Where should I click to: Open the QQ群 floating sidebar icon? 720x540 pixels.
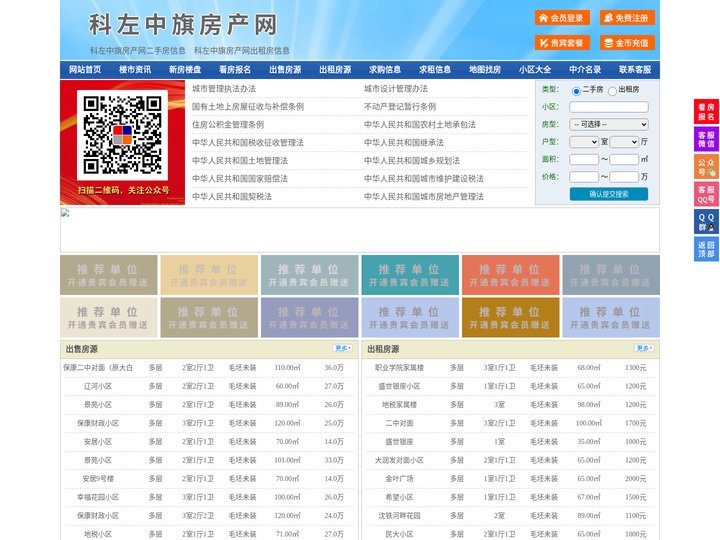706,222
